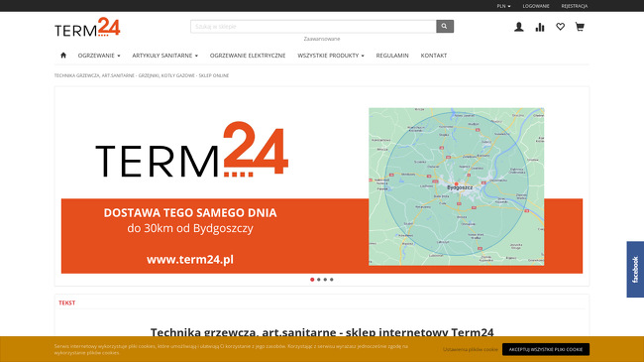Image resolution: width=644 pixels, height=362 pixels.
Task: Open the facebook side tab
Action: [x=635, y=269]
